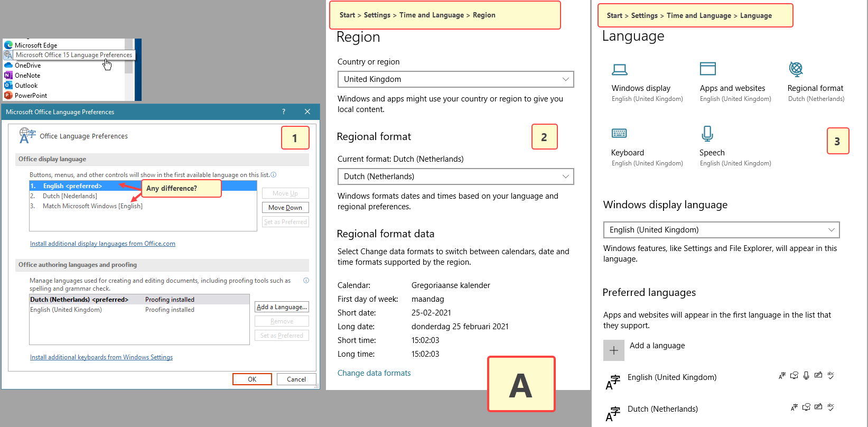Expand the Regional format Dutch (Netherlands) dropdown

[455, 177]
